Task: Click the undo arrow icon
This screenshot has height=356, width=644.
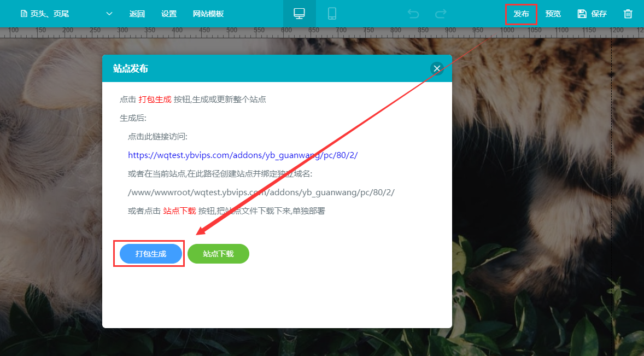Action: [413, 14]
